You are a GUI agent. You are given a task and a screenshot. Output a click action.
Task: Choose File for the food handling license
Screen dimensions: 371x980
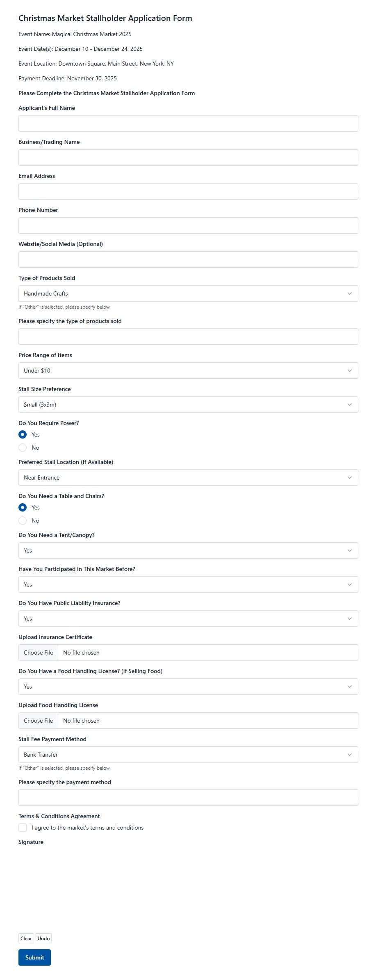click(x=39, y=721)
